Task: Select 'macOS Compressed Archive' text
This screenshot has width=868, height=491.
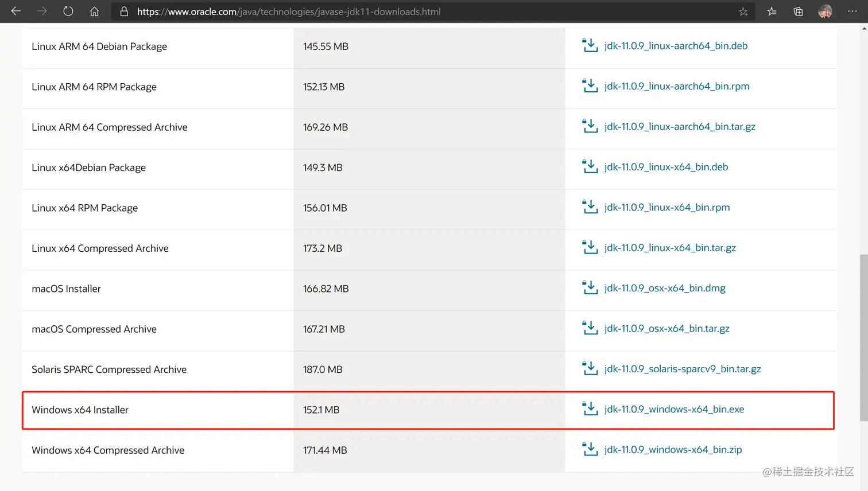Action: (94, 329)
